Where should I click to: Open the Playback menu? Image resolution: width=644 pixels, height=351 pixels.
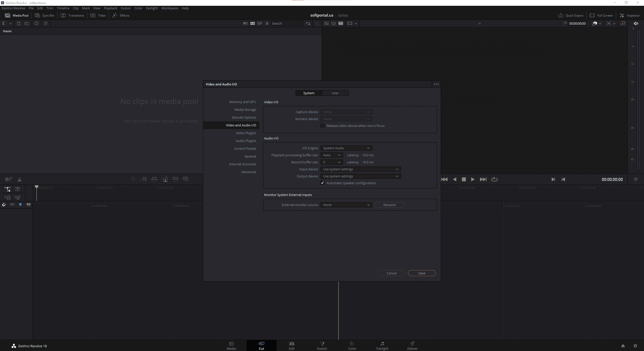click(110, 8)
